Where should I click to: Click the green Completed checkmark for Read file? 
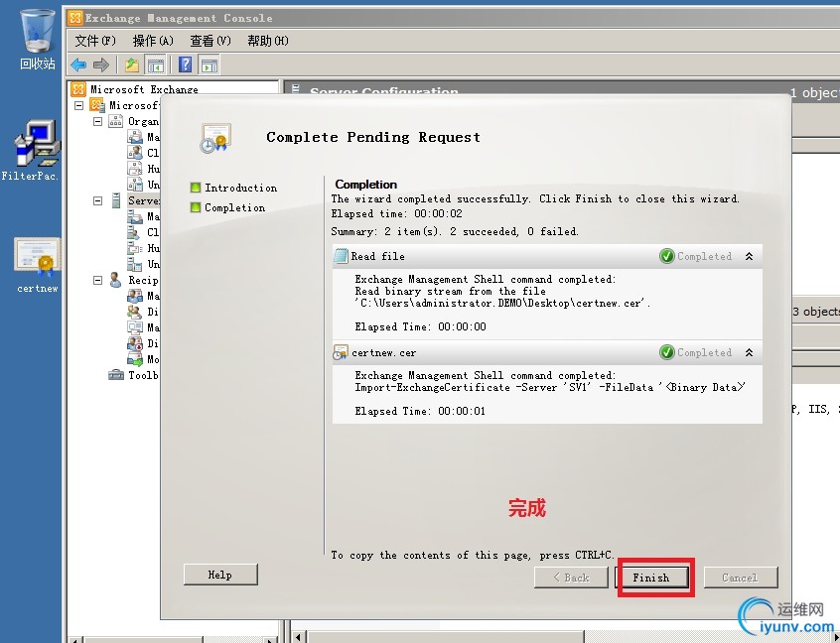(666, 256)
